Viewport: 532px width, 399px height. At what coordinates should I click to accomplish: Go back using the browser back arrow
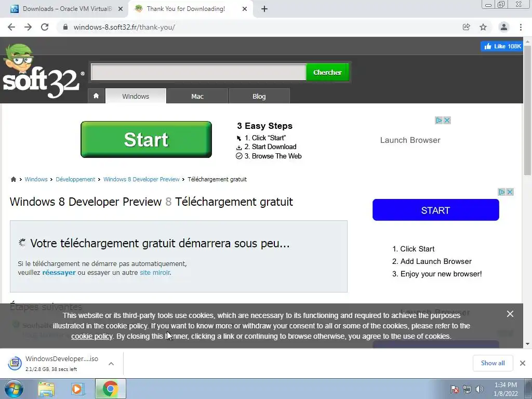11,27
